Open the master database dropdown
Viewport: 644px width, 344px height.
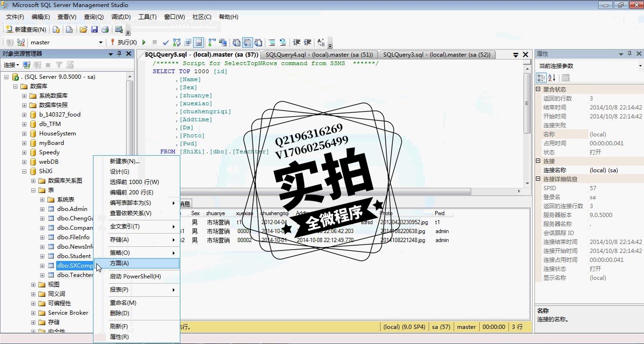tap(101, 42)
